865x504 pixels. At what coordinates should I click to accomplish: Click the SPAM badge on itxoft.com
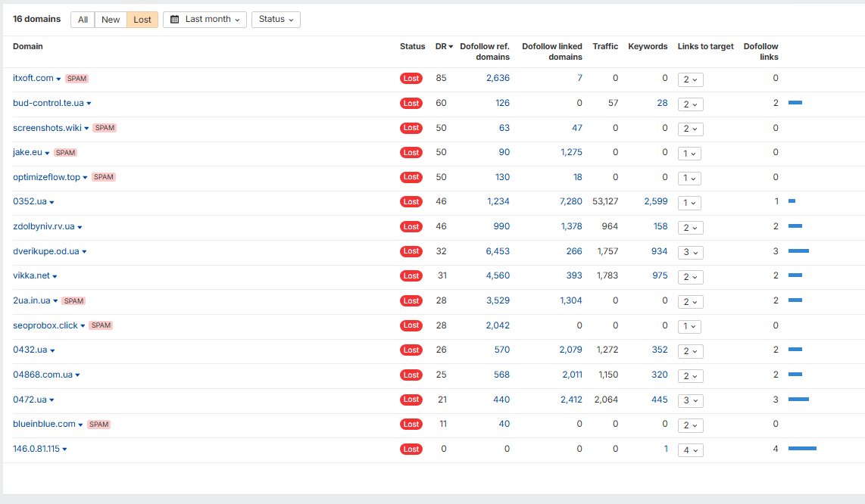pyautogui.click(x=77, y=79)
